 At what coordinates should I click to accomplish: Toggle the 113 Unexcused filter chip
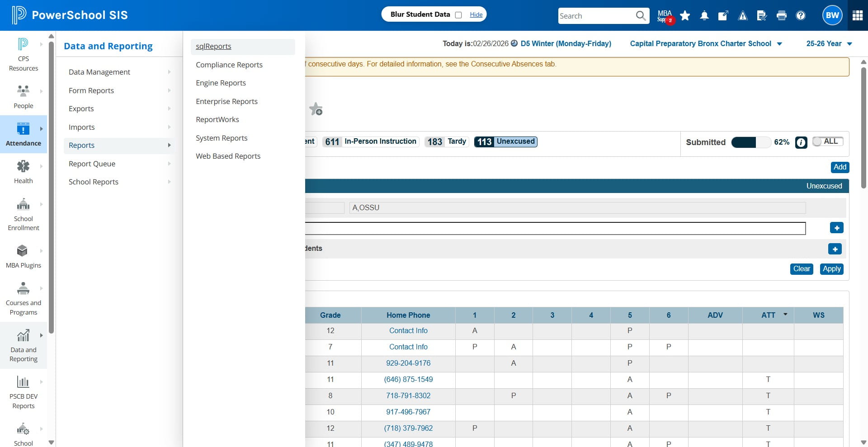coord(505,142)
